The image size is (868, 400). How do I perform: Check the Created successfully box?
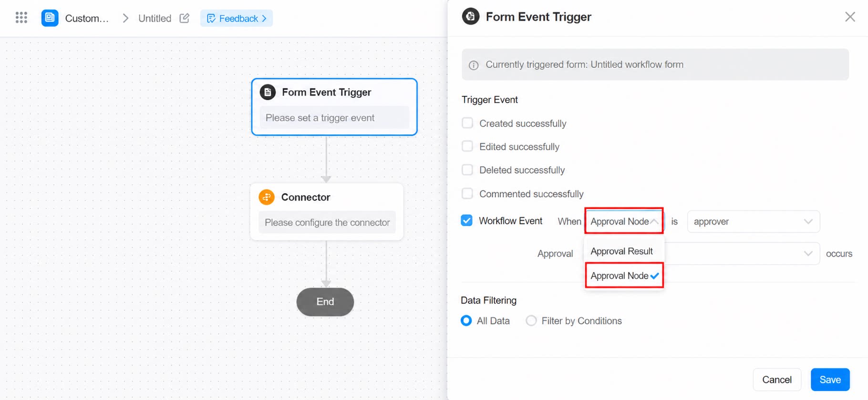pyautogui.click(x=467, y=123)
